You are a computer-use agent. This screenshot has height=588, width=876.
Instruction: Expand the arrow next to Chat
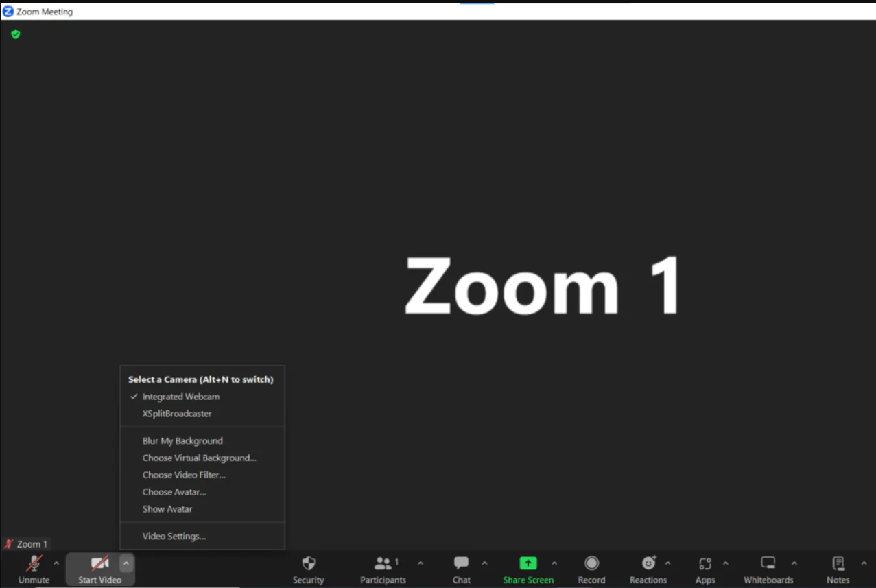click(x=484, y=564)
